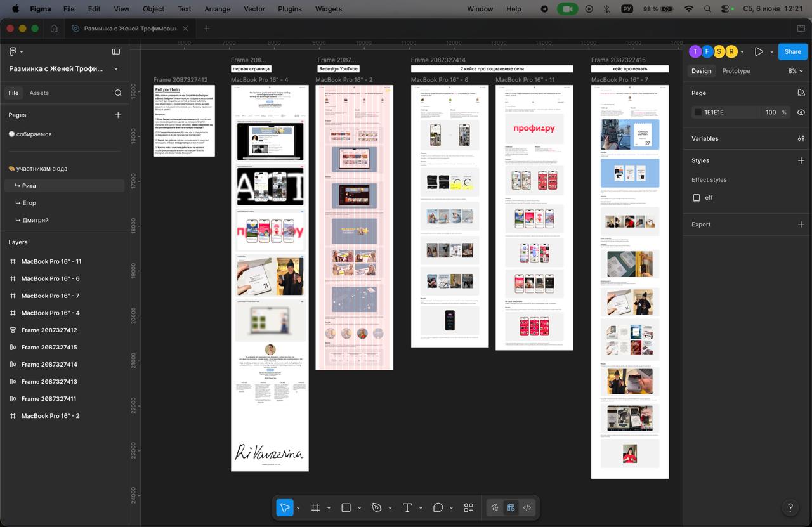The image size is (812, 527).
Task: Open the Variables settings icon
Action: 801,138
